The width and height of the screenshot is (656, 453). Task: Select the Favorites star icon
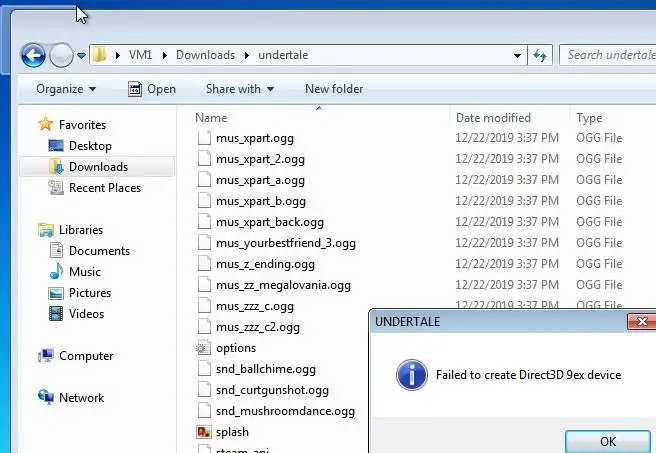[45, 124]
